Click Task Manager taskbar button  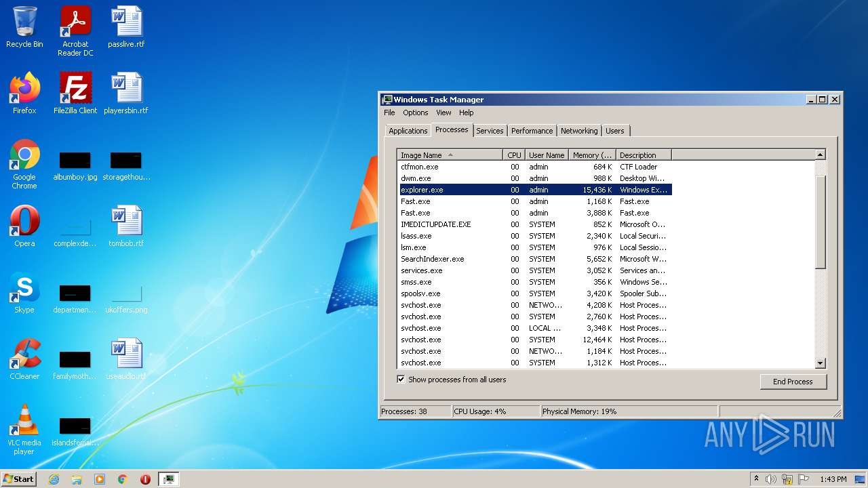(x=168, y=479)
